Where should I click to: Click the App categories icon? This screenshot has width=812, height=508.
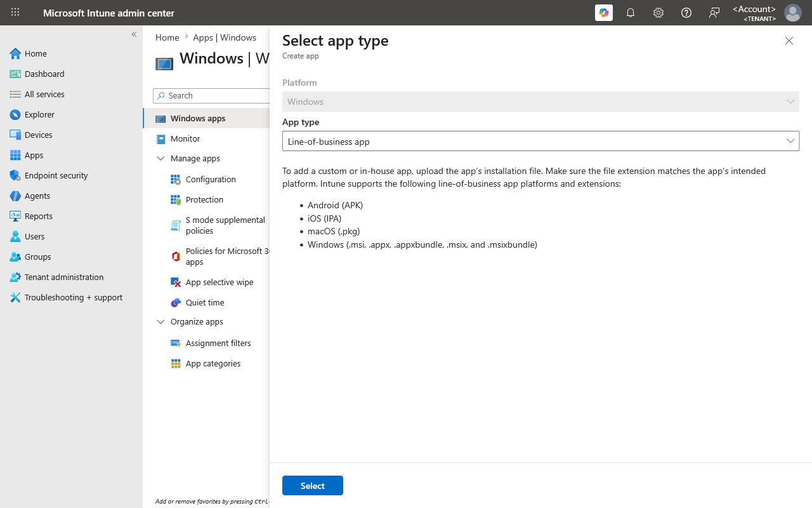[x=176, y=363]
